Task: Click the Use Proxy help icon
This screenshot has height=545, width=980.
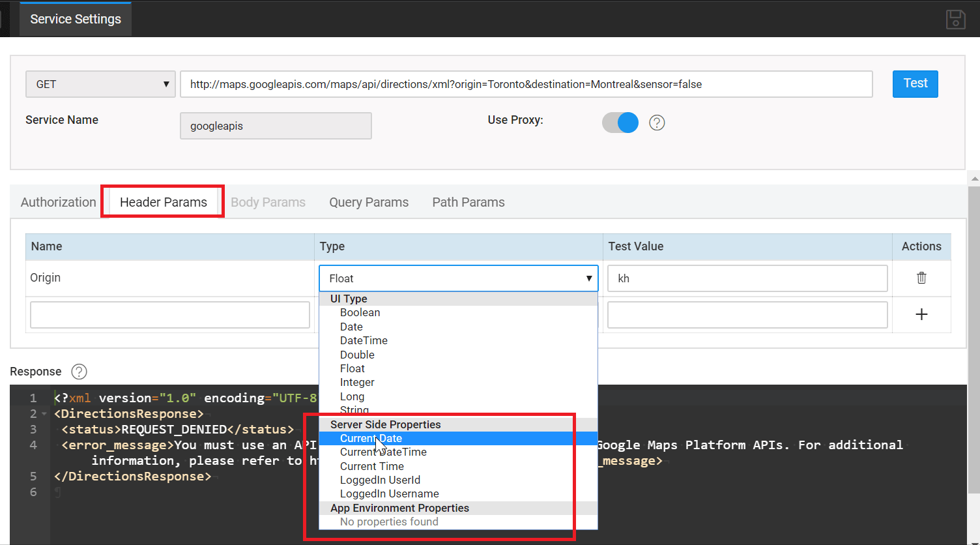Action: [x=657, y=123]
